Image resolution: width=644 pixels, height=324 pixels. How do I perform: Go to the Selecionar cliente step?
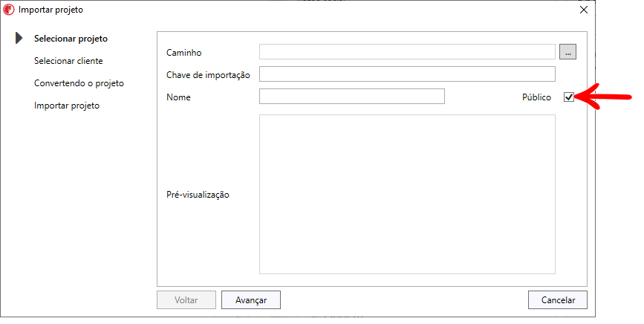point(68,61)
